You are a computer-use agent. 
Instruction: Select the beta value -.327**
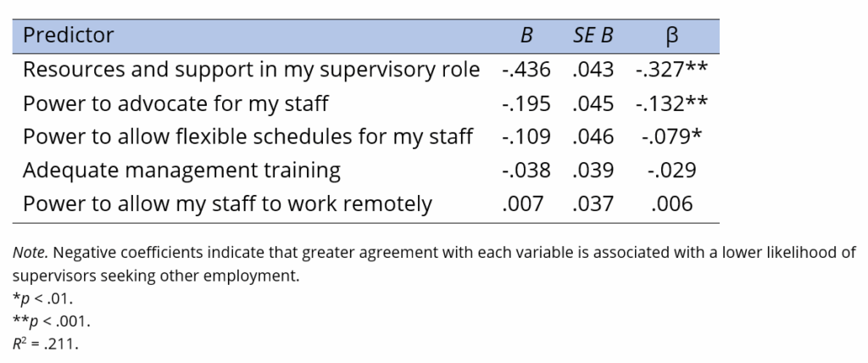pyautogui.click(x=672, y=70)
